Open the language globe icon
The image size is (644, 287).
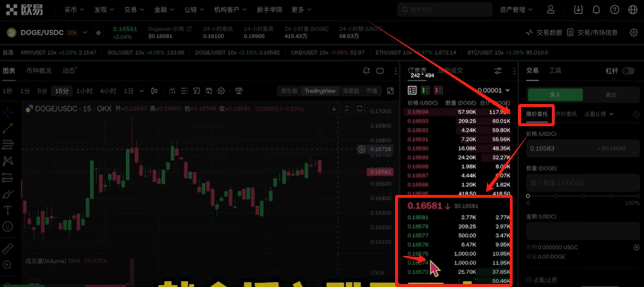[633, 10]
